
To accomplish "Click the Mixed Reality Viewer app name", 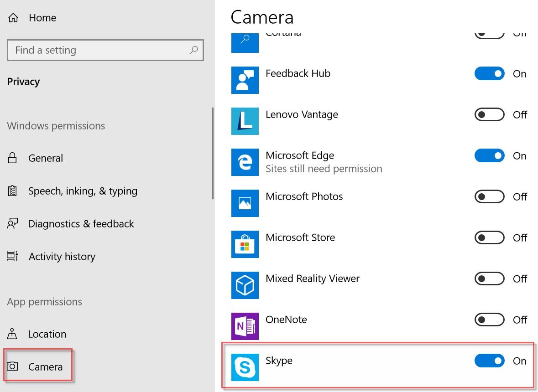I will (x=313, y=278).
